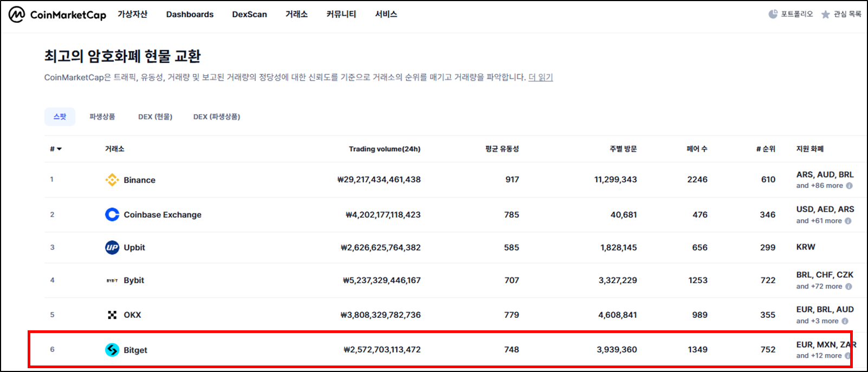Screen dimensions: 868x372
Task: Switch to the 파생상품 tab
Action: click(102, 116)
